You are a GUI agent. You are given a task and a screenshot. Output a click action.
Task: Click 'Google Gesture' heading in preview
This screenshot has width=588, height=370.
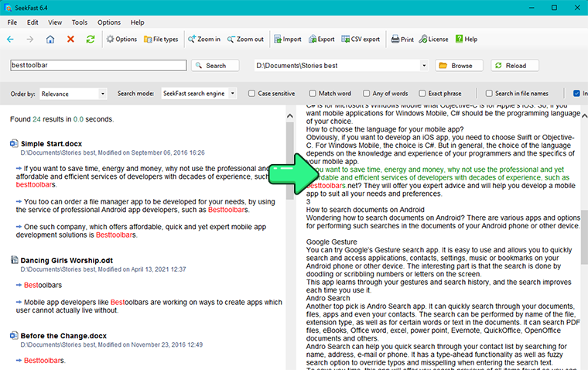click(331, 242)
